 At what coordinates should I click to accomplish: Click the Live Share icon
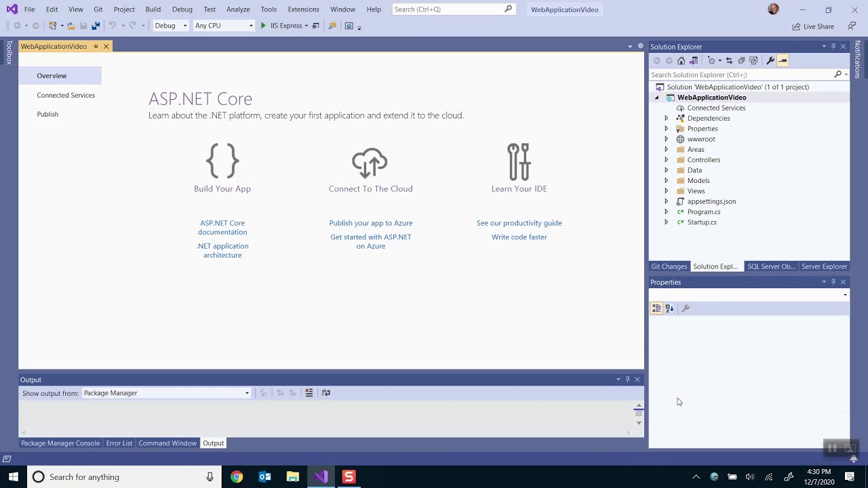797,26
